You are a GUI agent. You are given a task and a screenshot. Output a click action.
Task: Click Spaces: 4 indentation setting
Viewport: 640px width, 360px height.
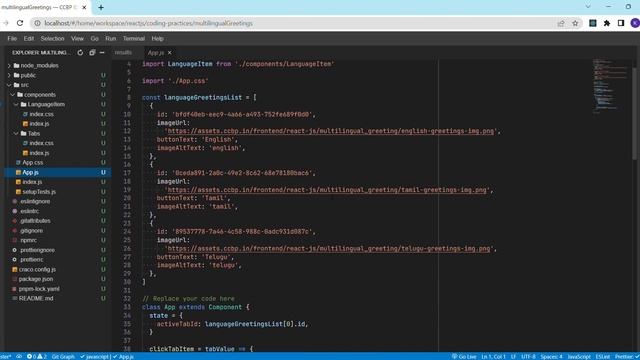pos(551,356)
